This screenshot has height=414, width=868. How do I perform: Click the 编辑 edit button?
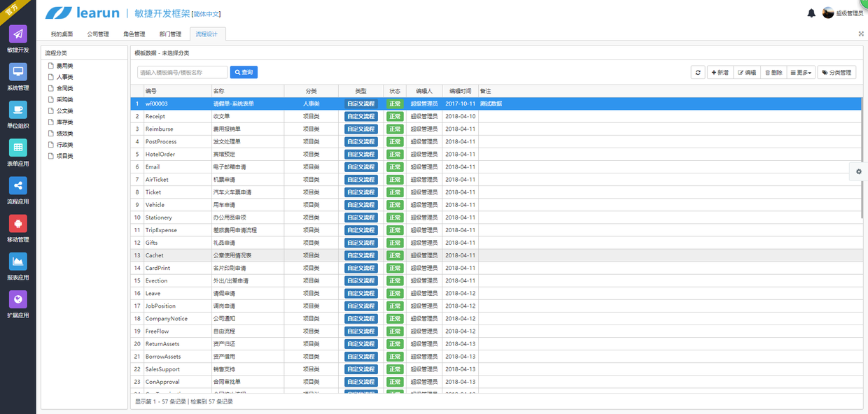point(747,72)
